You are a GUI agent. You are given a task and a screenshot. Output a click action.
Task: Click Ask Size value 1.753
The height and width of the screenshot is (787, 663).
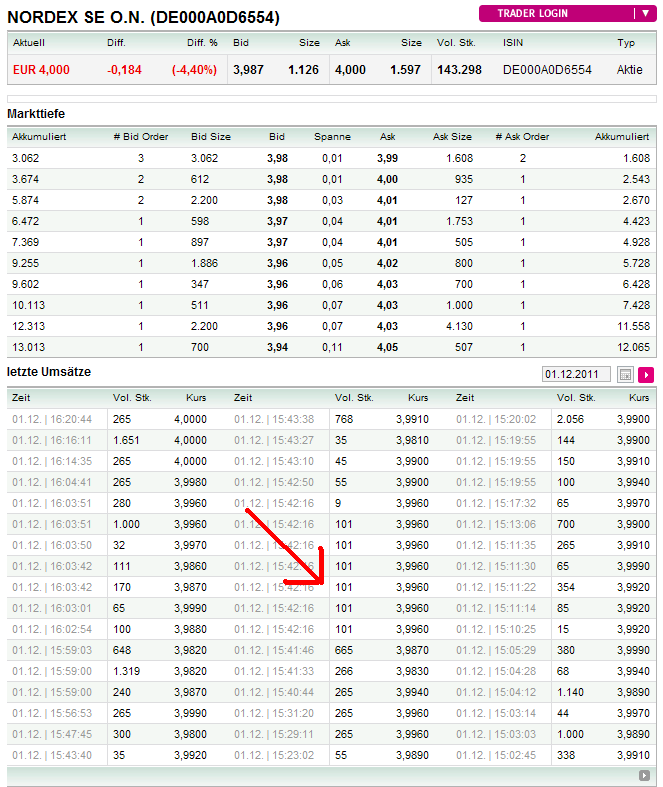459,221
